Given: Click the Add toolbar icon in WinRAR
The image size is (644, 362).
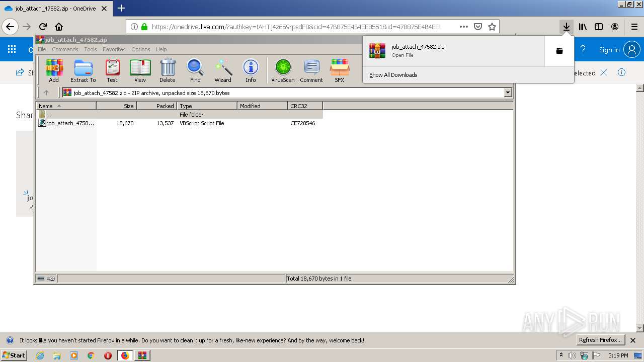Looking at the screenshot, I should click(x=54, y=71).
